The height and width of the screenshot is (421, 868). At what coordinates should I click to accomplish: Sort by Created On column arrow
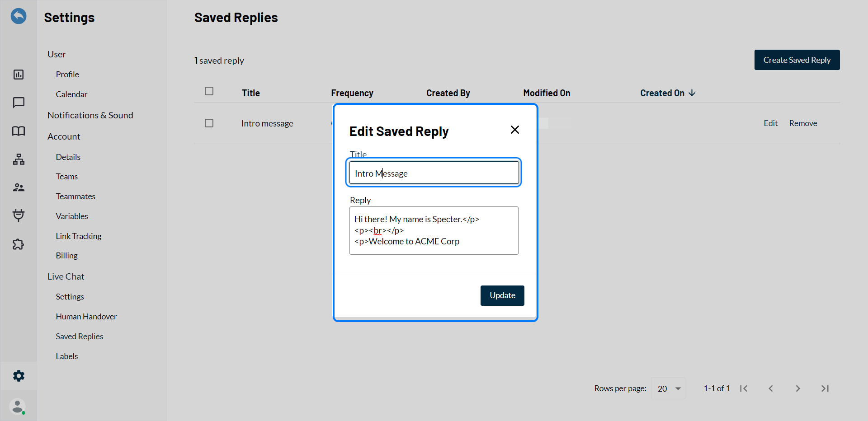(692, 93)
